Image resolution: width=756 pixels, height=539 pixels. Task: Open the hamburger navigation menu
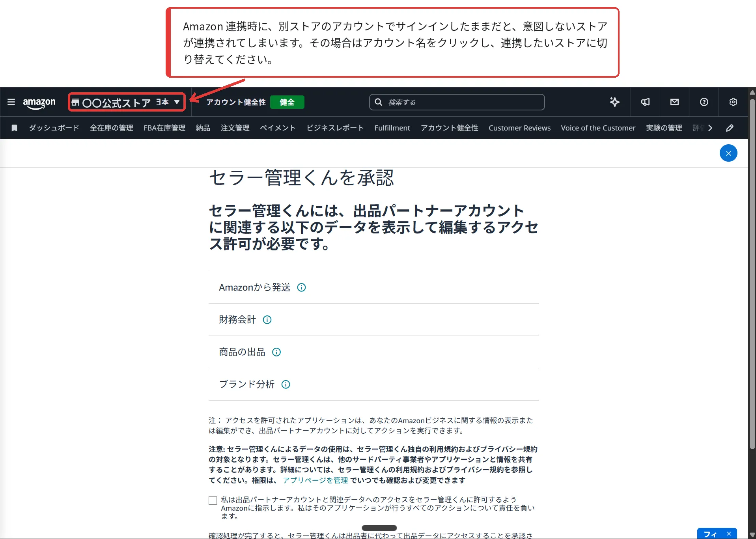pos(11,102)
